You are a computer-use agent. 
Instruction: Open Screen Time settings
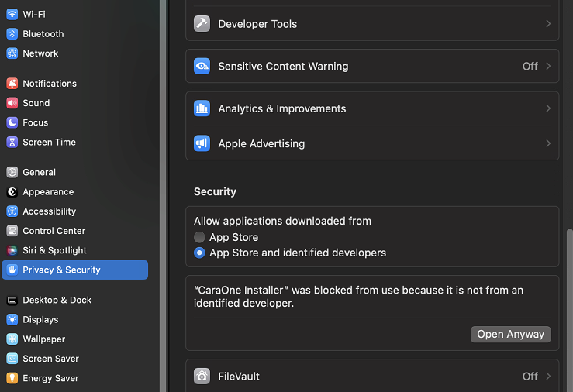pyautogui.click(x=74, y=142)
